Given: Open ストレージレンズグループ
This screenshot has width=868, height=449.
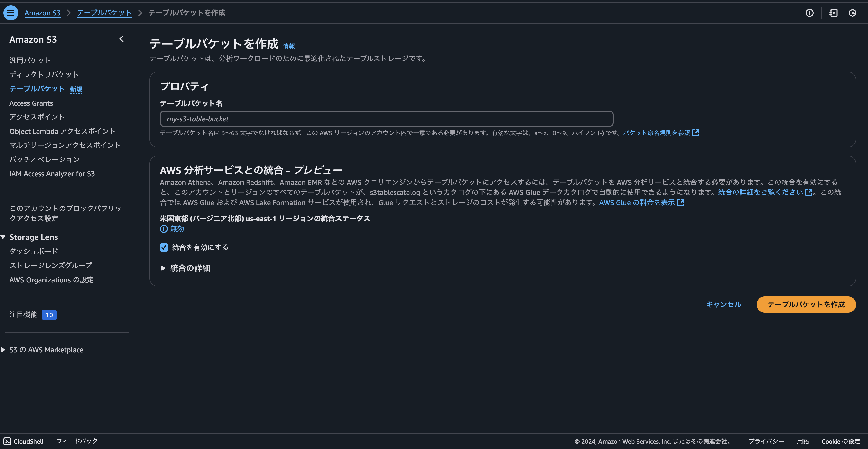Looking at the screenshot, I should (x=51, y=265).
